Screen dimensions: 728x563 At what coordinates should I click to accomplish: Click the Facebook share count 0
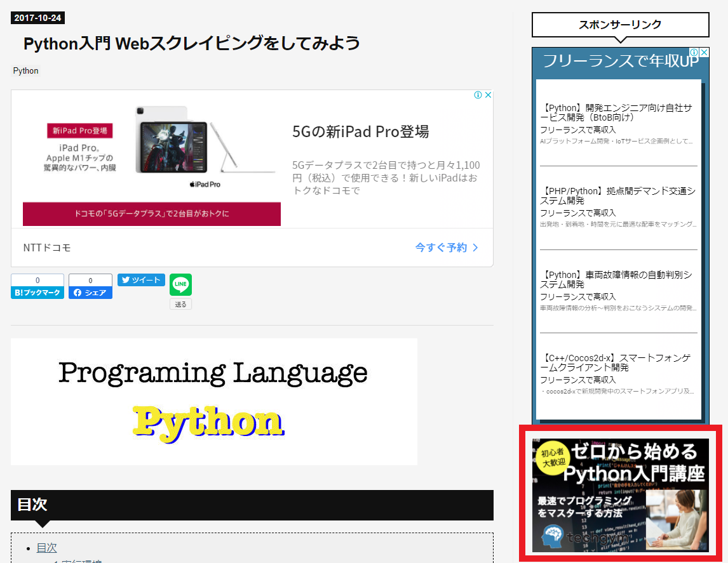91,280
